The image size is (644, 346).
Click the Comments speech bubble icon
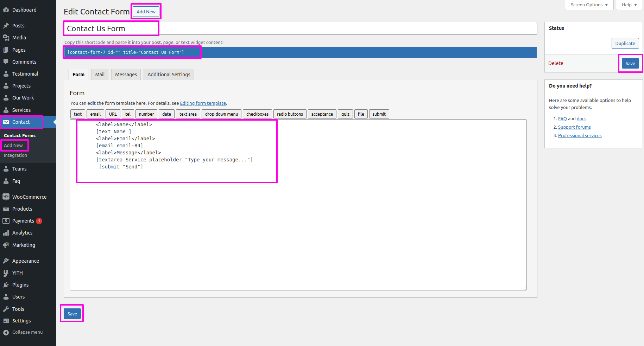point(6,62)
